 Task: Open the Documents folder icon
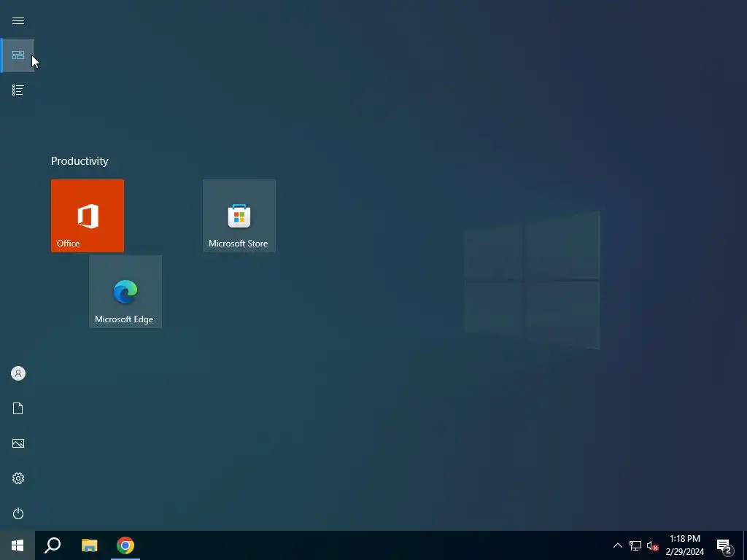(18, 408)
